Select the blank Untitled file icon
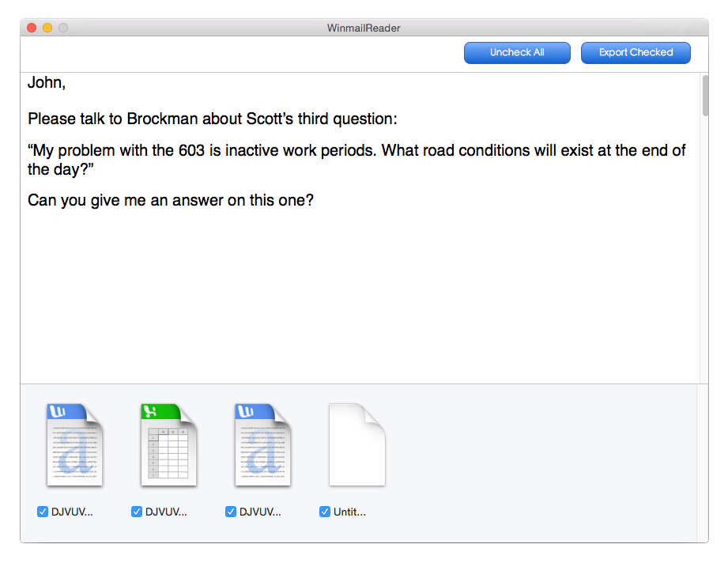 coord(357,445)
